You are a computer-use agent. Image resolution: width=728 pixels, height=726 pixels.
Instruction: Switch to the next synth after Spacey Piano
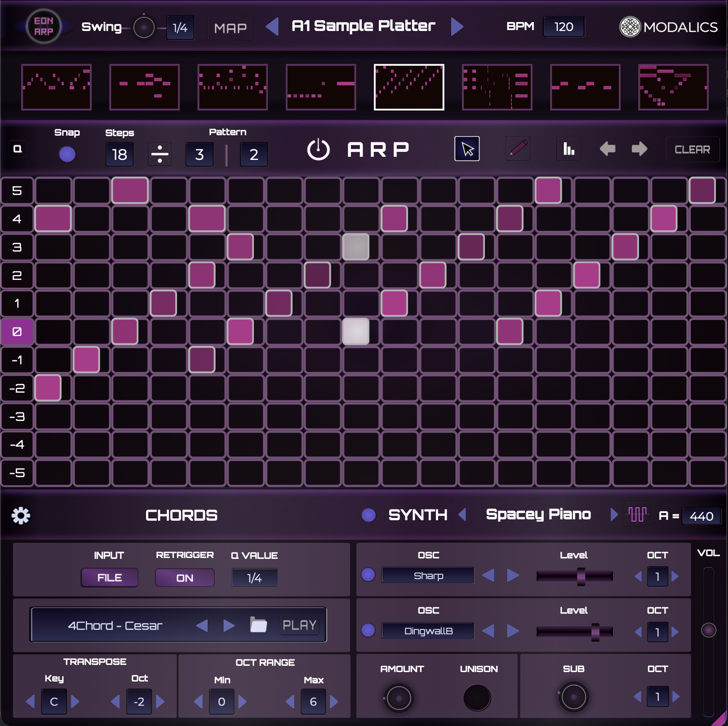(613, 515)
